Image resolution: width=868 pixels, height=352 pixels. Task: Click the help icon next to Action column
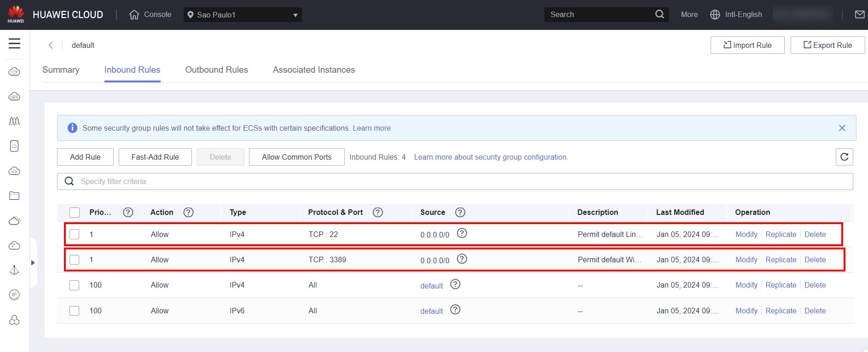pos(188,212)
